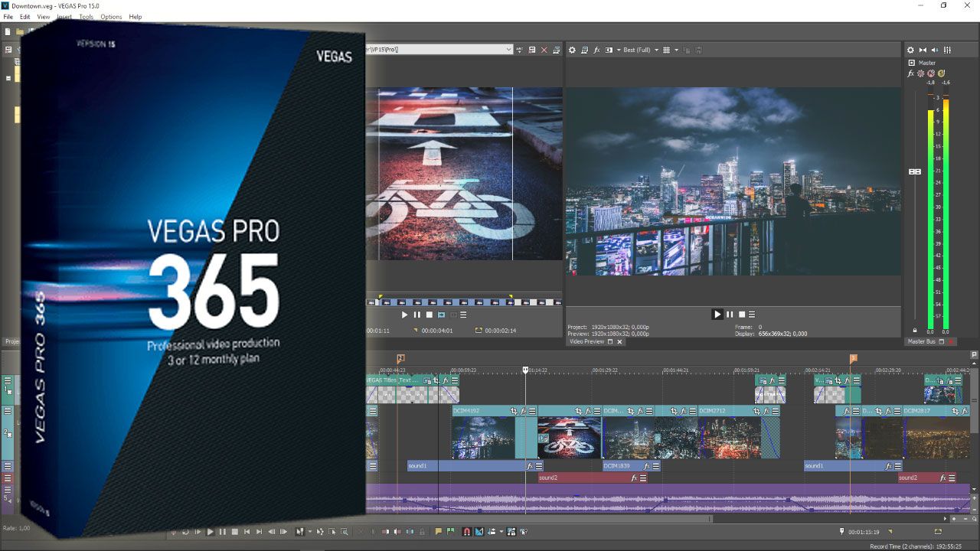980x551 pixels.
Task: Switch to the Video Preview tab
Action: (x=586, y=342)
